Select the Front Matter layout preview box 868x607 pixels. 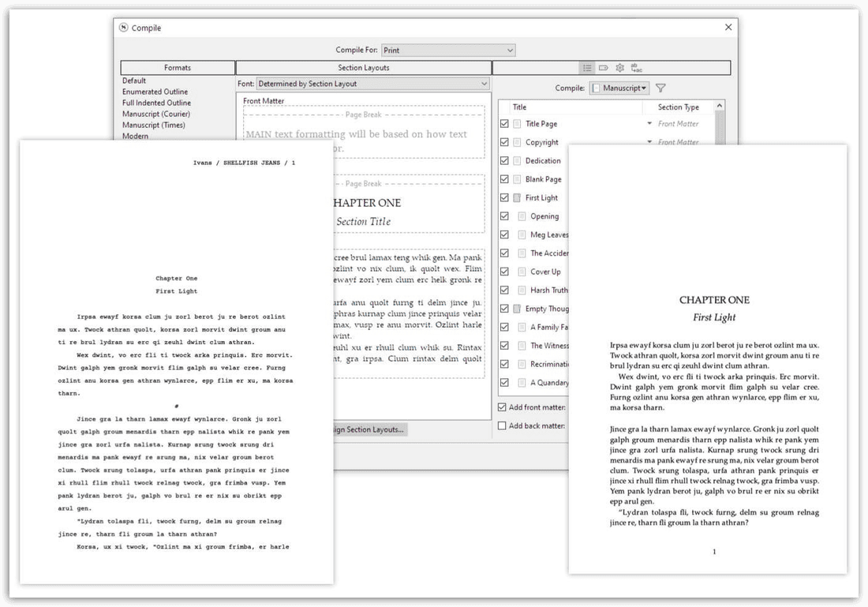pos(365,132)
